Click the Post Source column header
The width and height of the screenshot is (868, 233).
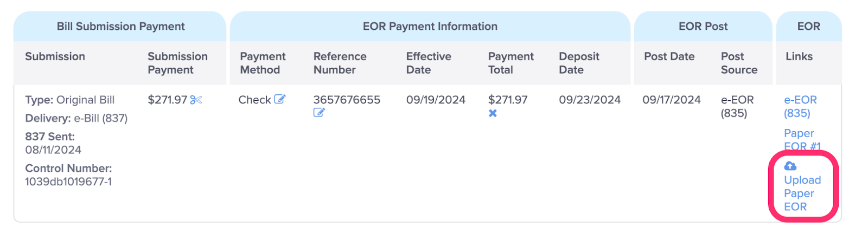point(739,63)
